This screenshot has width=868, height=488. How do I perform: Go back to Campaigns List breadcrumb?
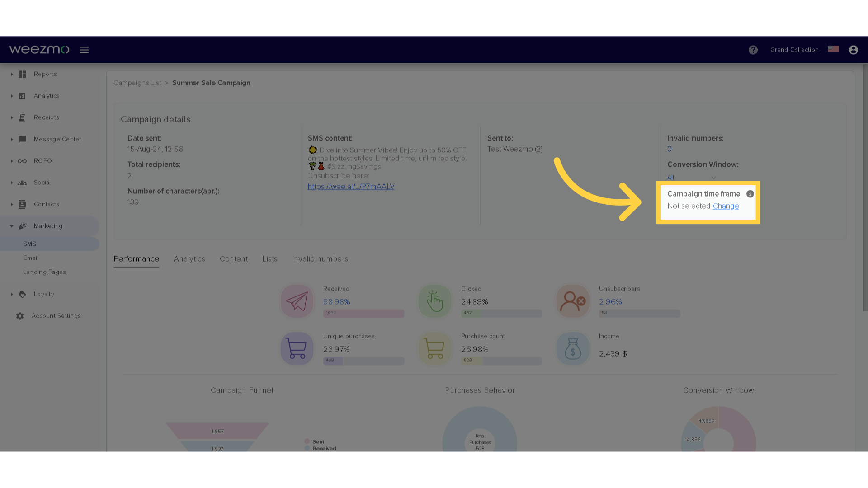click(137, 83)
